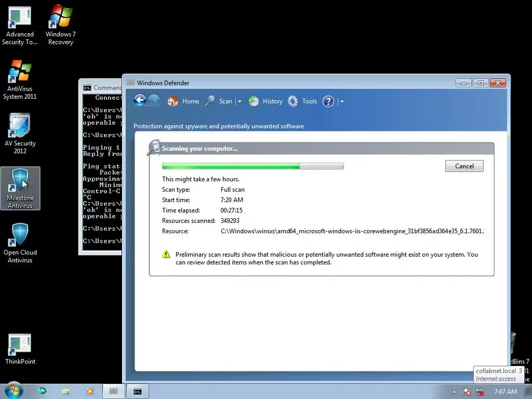
Task: Launch Windows Media Player from taskbar
Action: pyautogui.click(x=90, y=391)
